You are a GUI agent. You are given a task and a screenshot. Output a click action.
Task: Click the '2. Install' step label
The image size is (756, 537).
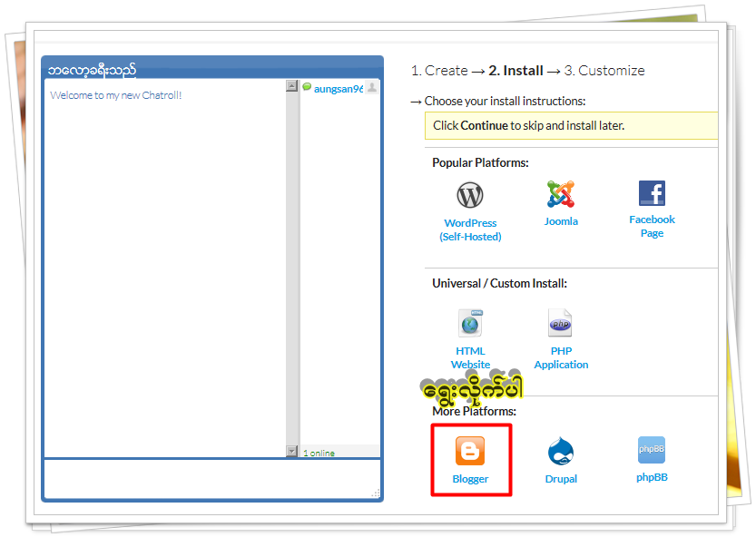coord(515,71)
